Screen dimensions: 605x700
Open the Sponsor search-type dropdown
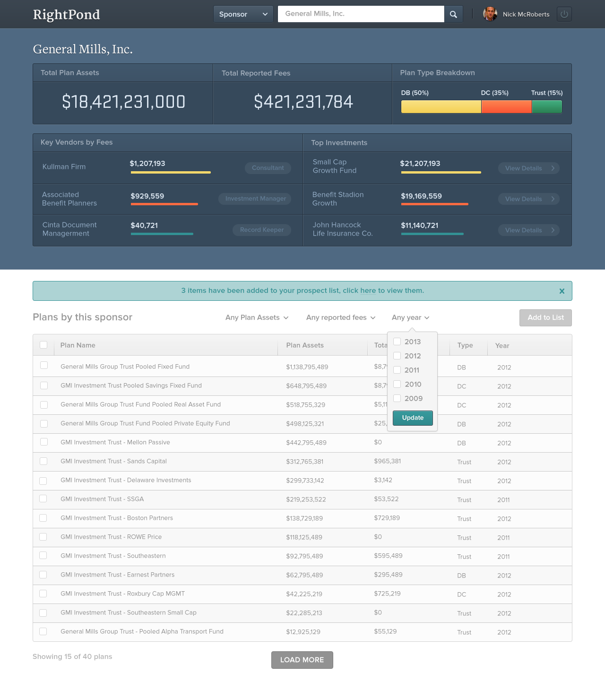coord(243,14)
